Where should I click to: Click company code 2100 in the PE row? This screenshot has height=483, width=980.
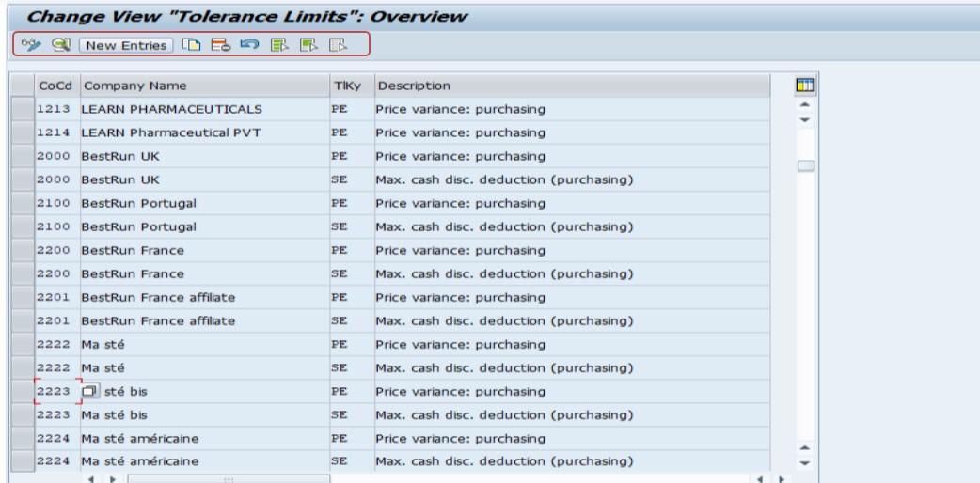pos(57,203)
